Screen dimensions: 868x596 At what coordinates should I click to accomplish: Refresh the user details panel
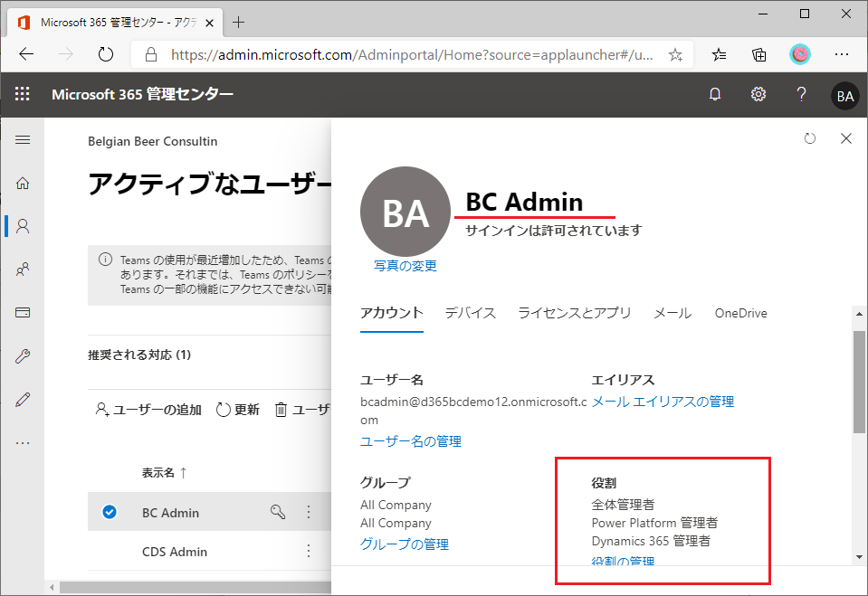point(809,138)
